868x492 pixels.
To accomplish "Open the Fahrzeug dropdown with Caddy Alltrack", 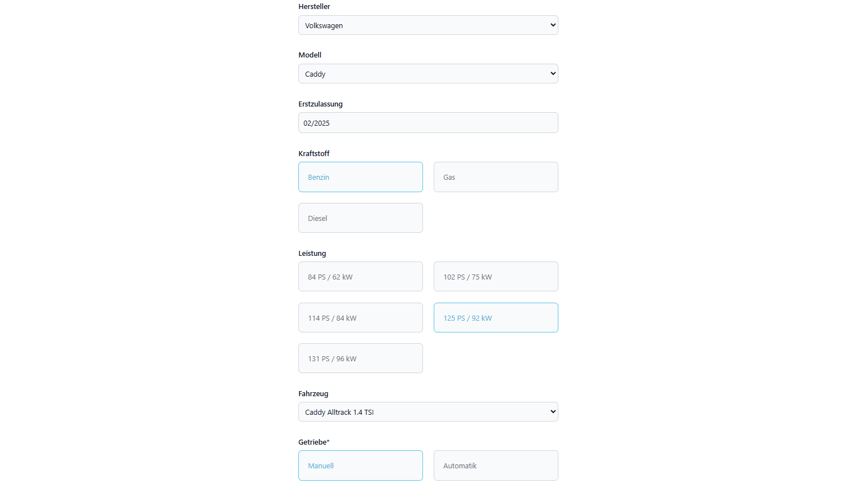I will [428, 412].
